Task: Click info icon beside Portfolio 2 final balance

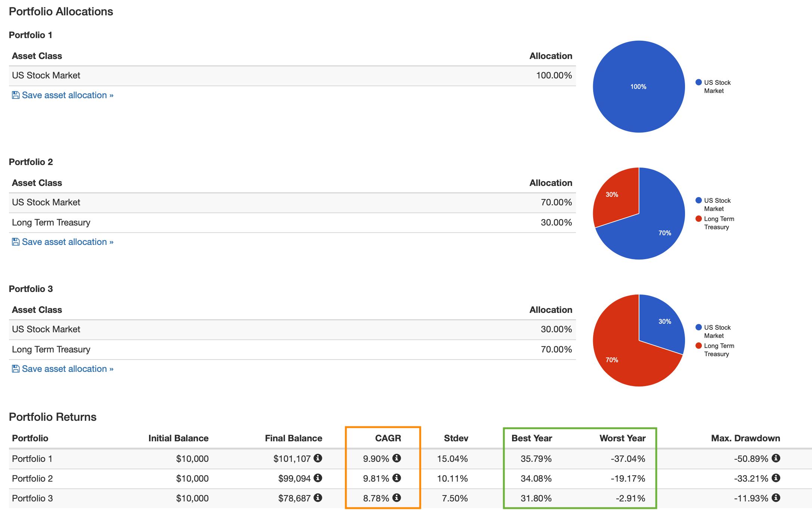Action: pos(318,478)
